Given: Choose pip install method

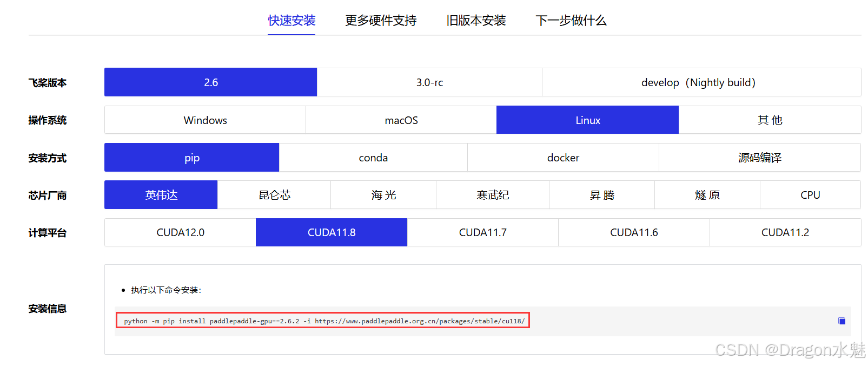Looking at the screenshot, I should click(191, 158).
